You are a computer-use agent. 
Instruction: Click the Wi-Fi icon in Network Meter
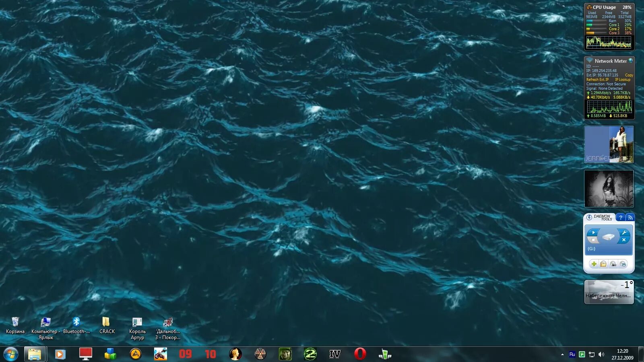pyautogui.click(x=589, y=61)
